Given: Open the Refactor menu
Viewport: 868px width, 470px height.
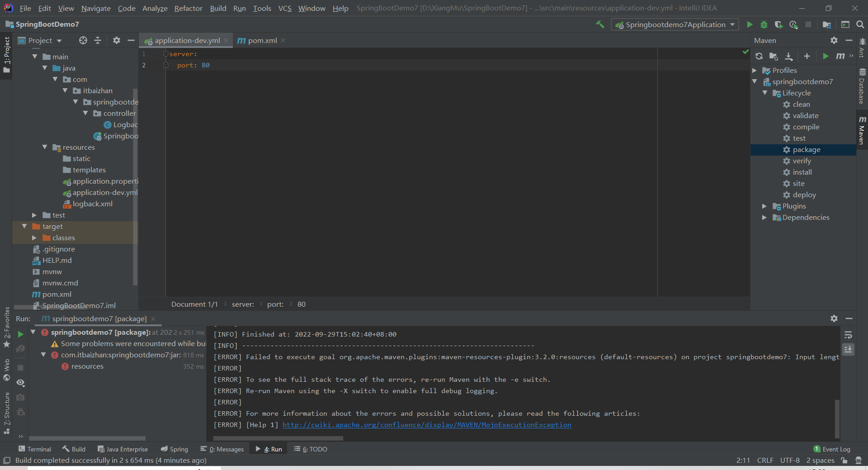Looking at the screenshot, I should (189, 8).
